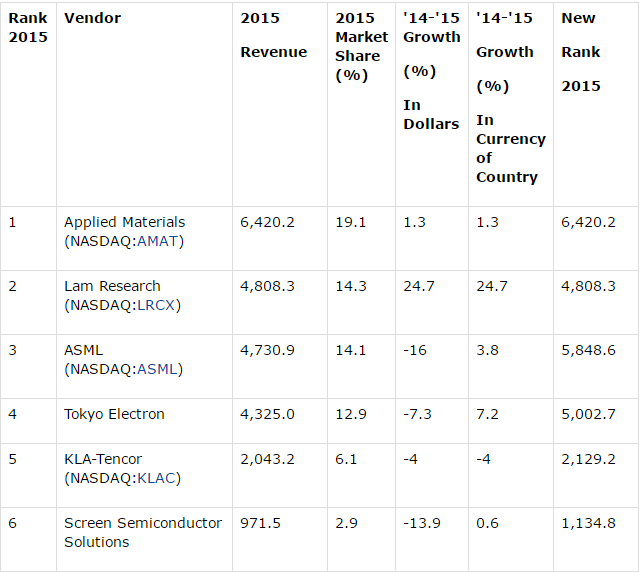This screenshot has height=572, width=639.
Task: Click new rank value 1,134.8
Action: click(x=588, y=523)
